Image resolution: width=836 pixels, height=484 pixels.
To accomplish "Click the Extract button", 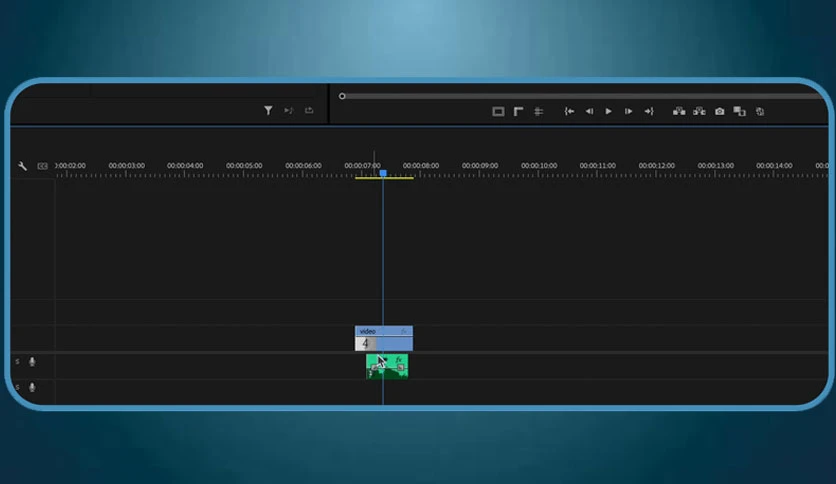I will pyautogui.click(x=699, y=111).
